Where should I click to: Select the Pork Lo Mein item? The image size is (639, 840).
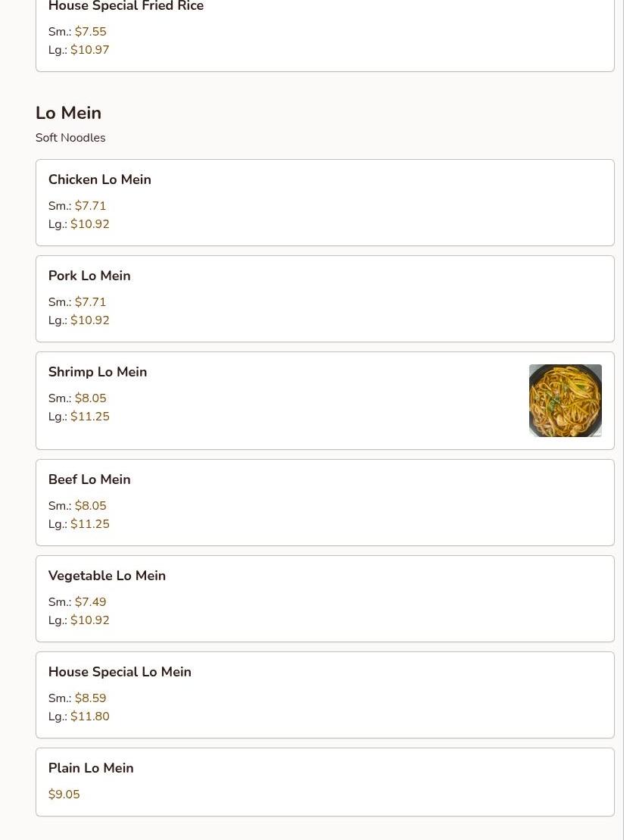click(x=325, y=299)
